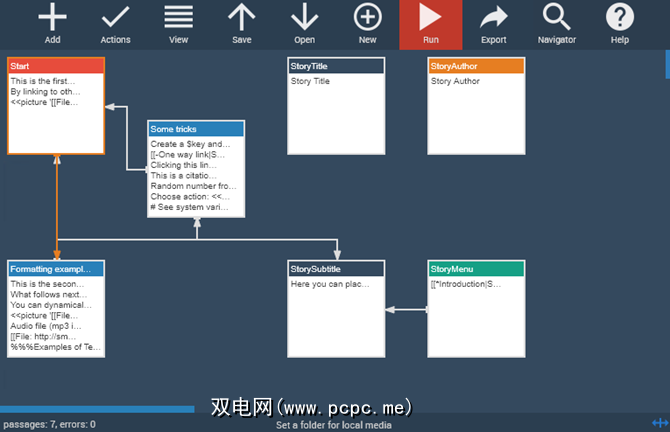Open Help question mark icon
Screen dimensions: 670x432
[x=620, y=18]
